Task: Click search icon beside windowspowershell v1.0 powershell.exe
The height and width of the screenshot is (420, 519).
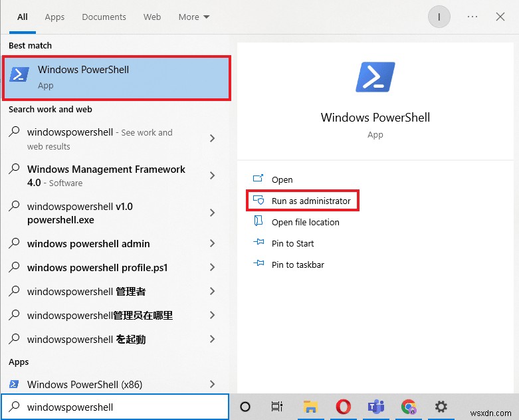Action: 14,206
